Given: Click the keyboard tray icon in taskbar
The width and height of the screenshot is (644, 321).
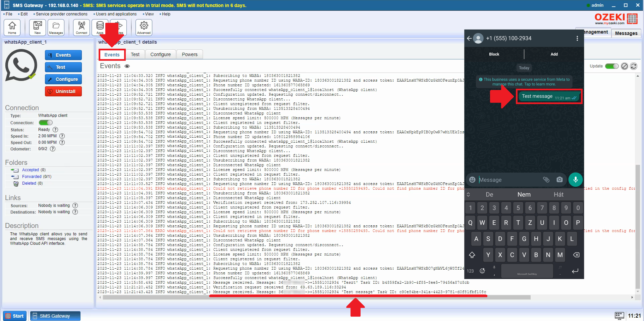Looking at the screenshot, I should pyautogui.click(x=619, y=316).
